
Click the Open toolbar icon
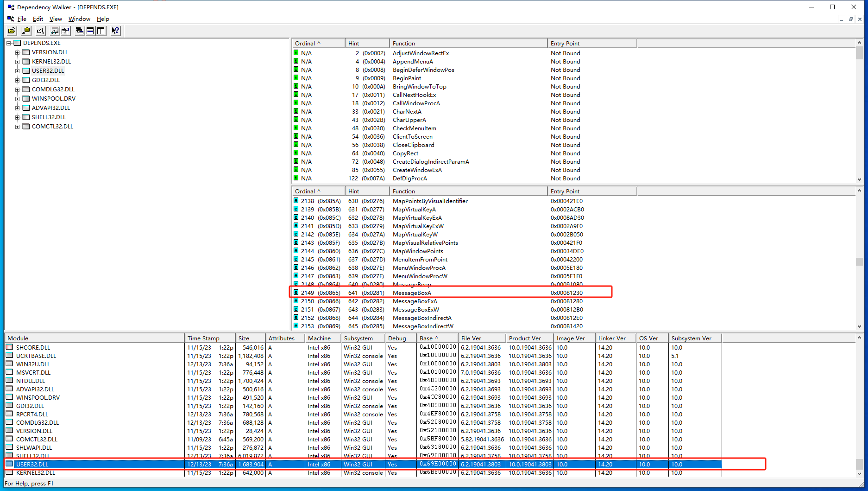(12, 31)
